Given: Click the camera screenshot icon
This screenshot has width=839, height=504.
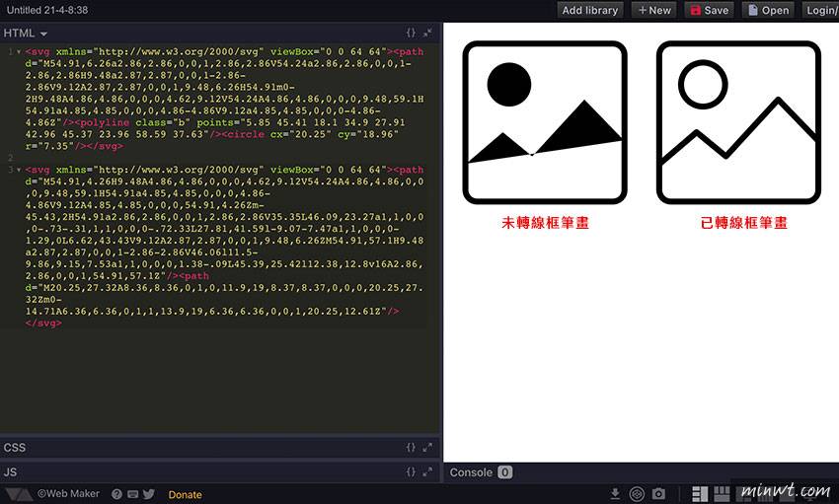Looking at the screenshot, I should [x=658, y=493].
